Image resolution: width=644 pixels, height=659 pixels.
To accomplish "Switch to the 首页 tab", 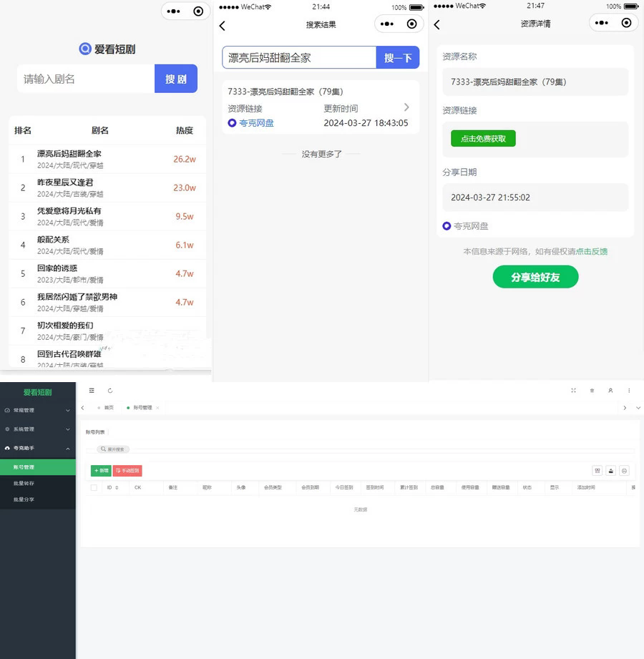I will (108, 407).
